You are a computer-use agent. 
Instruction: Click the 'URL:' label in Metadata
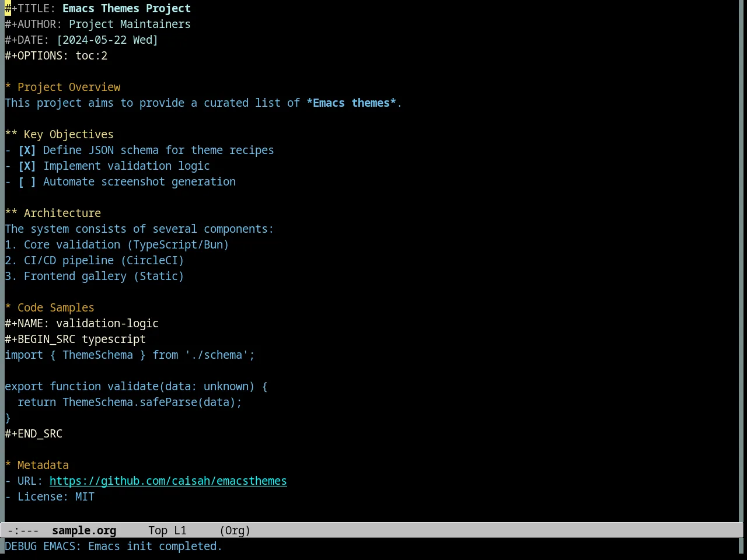[x=30, y=481]
